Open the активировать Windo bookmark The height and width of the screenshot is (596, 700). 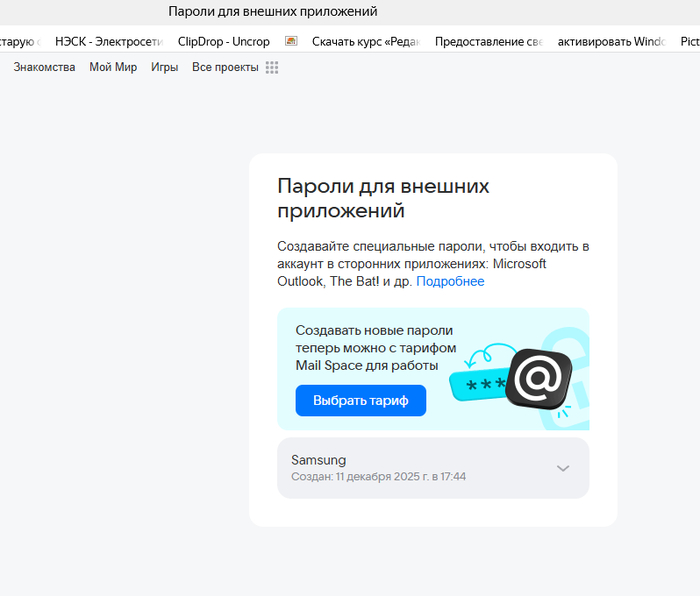pyautogui.click(x=611, y=41)
